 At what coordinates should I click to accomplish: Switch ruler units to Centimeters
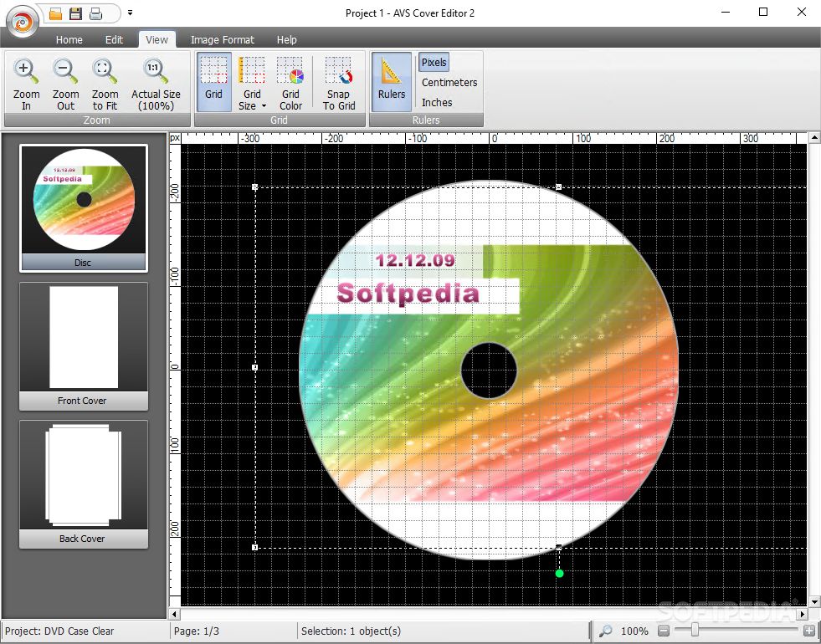pos(449,82)
